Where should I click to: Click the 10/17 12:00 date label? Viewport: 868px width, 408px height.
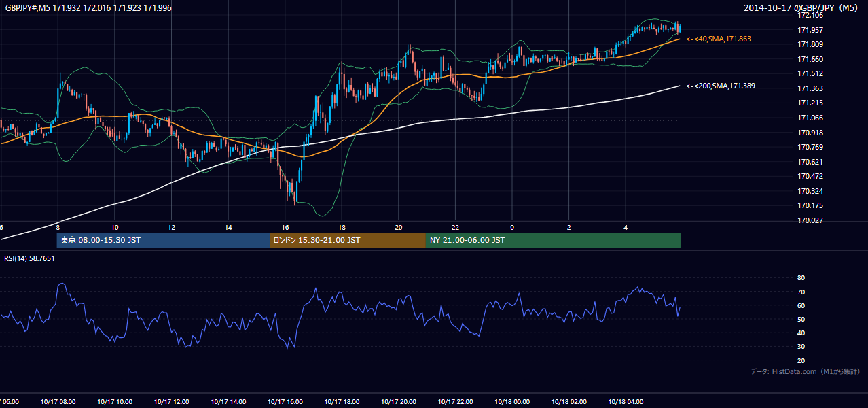pyautogui.click(x=171, y=402)
